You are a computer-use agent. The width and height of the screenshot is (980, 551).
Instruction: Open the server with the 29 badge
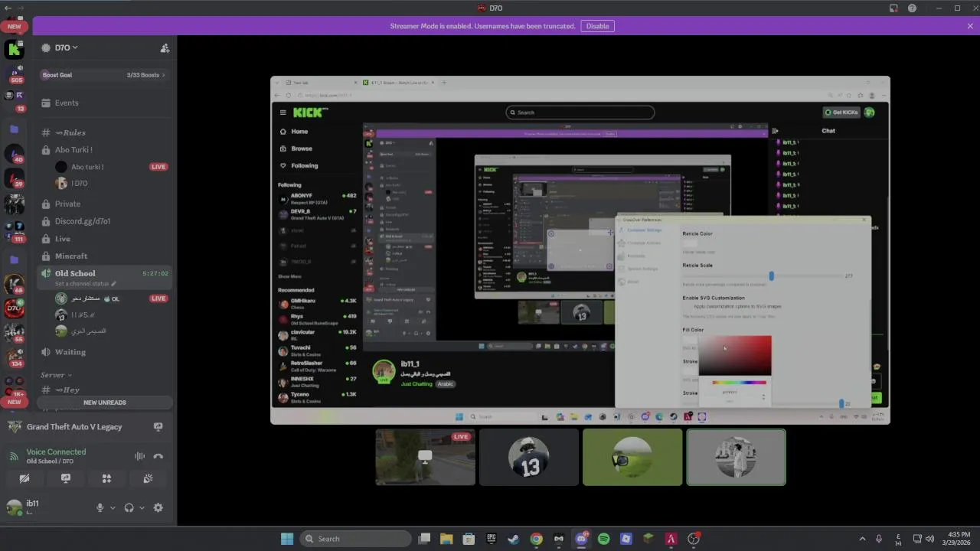(14, 178)
